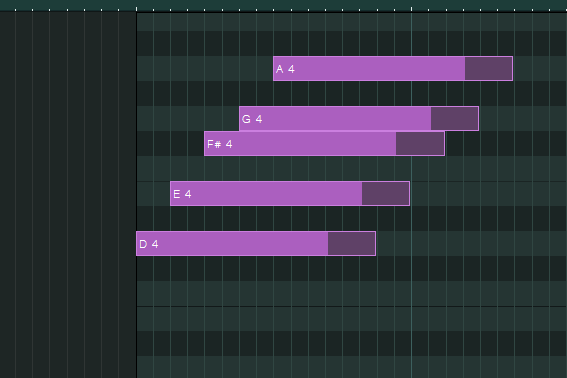Click the dark tail section of A 4 note
This screenshot has height=378, width=567.
pos(489,69)
